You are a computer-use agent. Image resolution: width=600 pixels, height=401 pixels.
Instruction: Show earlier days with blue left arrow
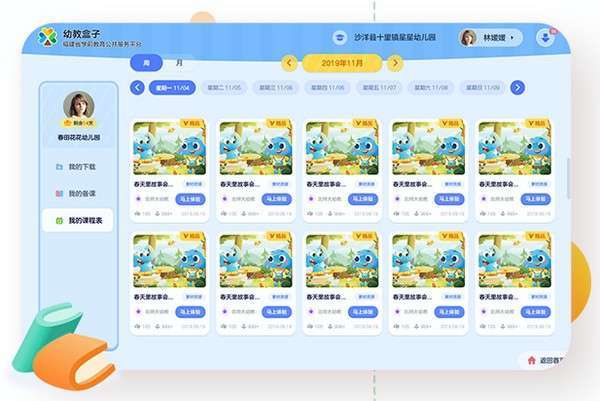click(x=137, y=88)
